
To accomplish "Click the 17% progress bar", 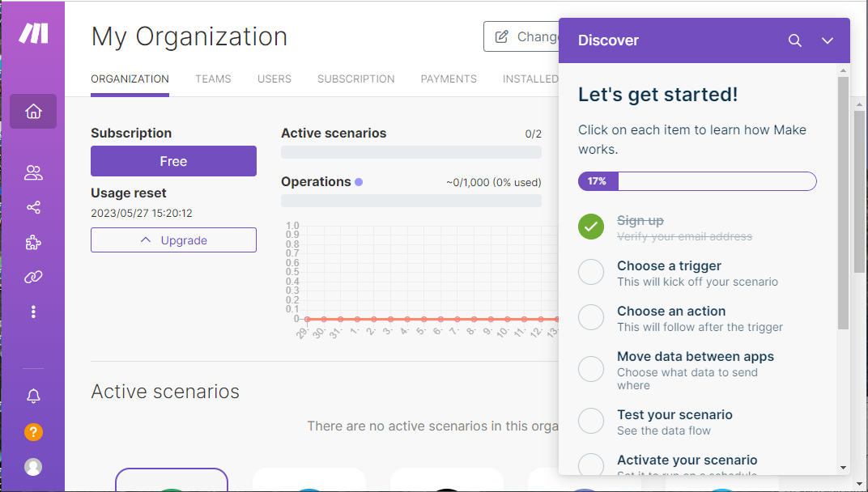I will [697, 181].
